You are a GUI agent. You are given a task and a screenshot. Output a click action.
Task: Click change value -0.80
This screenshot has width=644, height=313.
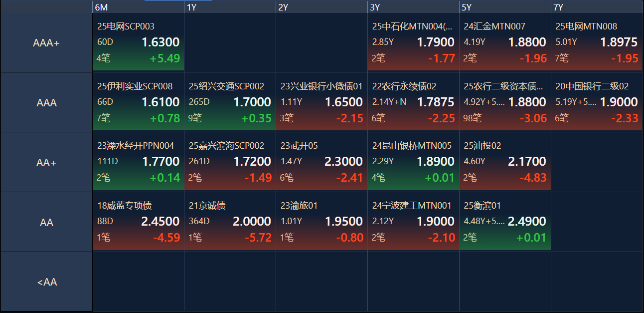pos(349,238)
